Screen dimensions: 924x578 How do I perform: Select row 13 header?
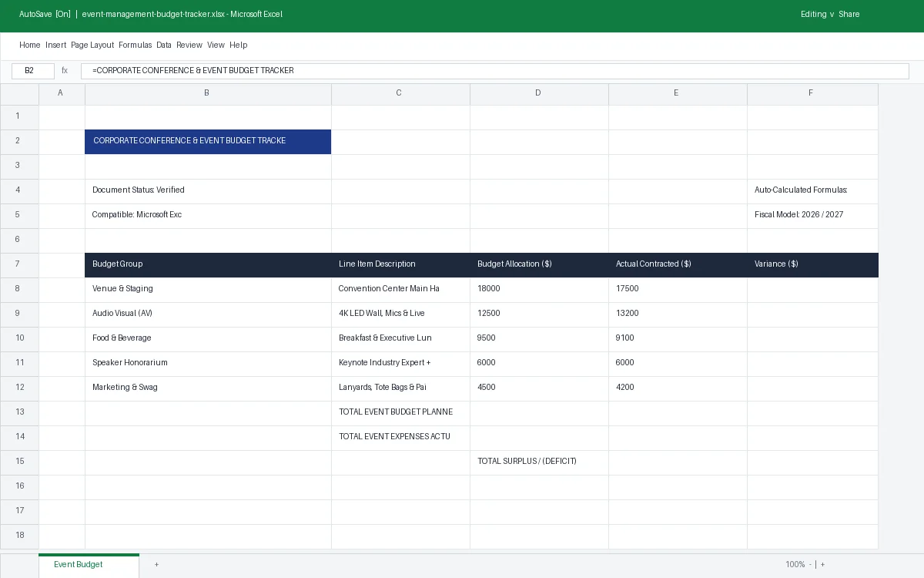19,412
